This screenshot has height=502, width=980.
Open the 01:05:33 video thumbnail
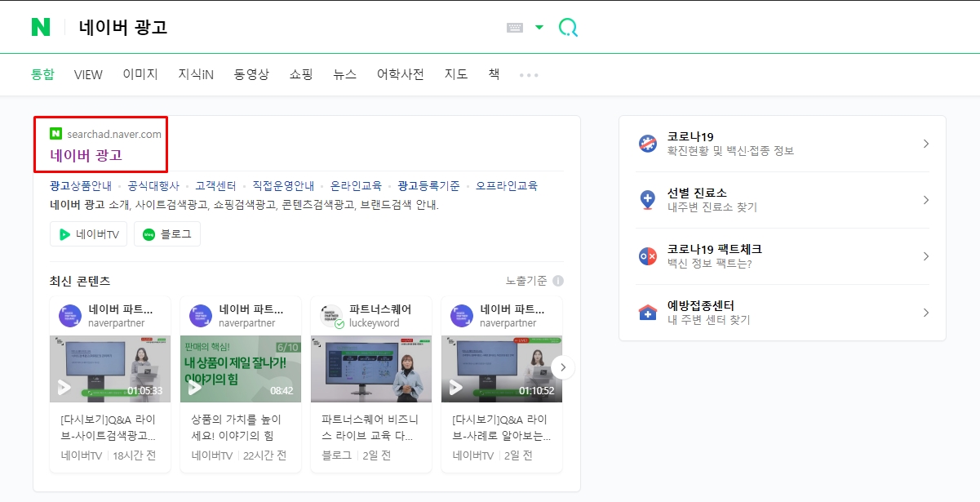point(110,369)
